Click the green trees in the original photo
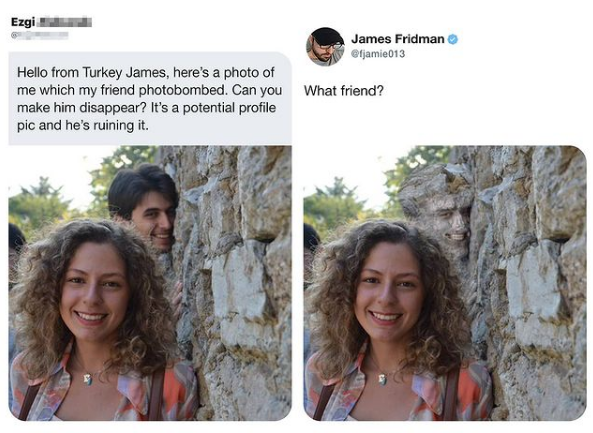This screenshot has height=433, width=593. (x=40, y=200)
